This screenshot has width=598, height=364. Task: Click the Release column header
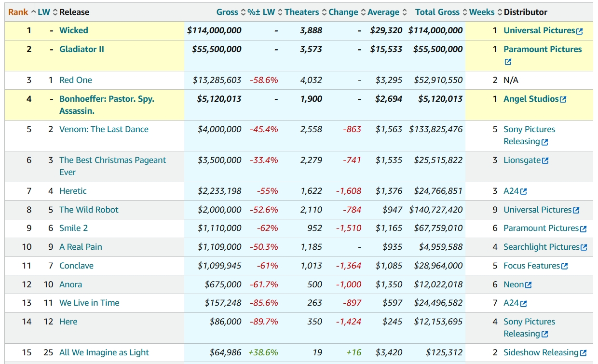[x=74, y=12]
